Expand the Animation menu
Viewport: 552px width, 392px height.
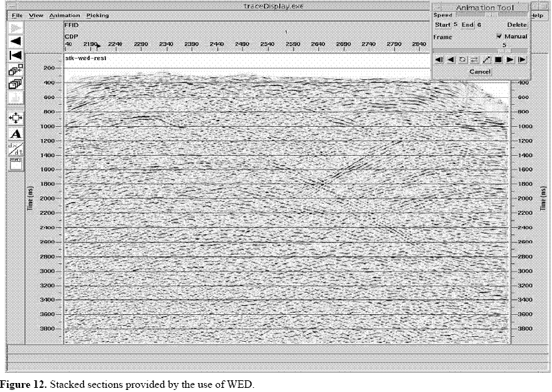pos(64,15)
